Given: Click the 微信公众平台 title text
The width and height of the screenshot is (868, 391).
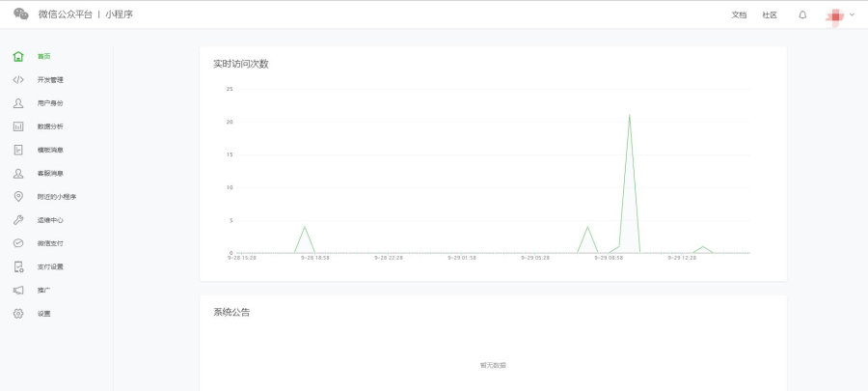Looking at the screenshot, I should pos(66,14).
